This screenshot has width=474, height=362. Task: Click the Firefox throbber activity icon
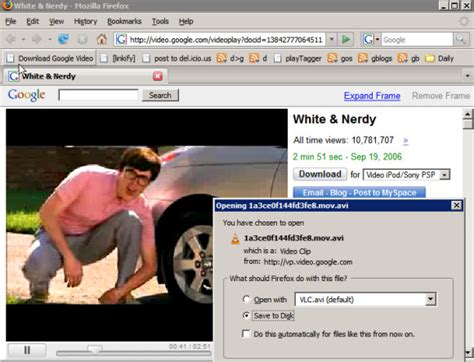click(464, 21)
